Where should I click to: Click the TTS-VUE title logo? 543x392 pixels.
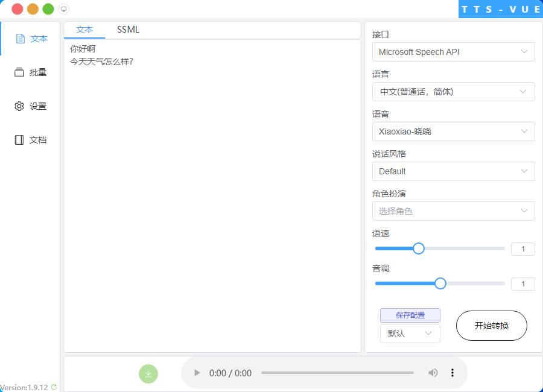click(x=501, y=10)
